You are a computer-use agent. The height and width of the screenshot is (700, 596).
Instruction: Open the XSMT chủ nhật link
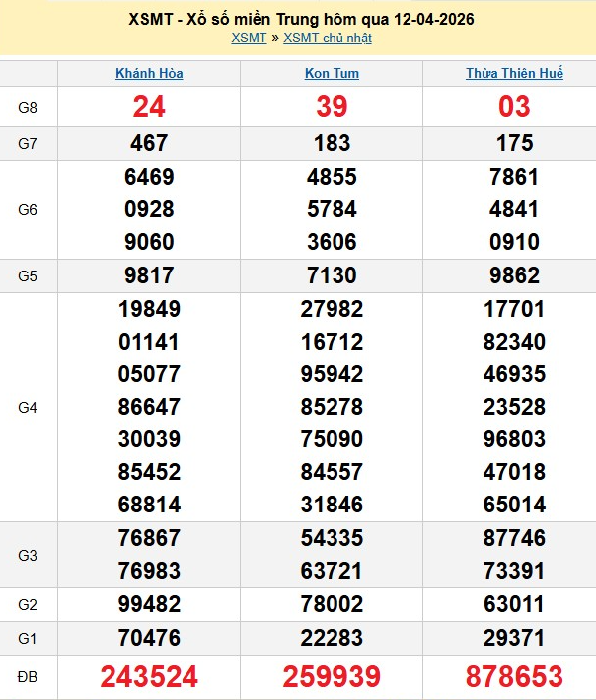pos(327,39)
